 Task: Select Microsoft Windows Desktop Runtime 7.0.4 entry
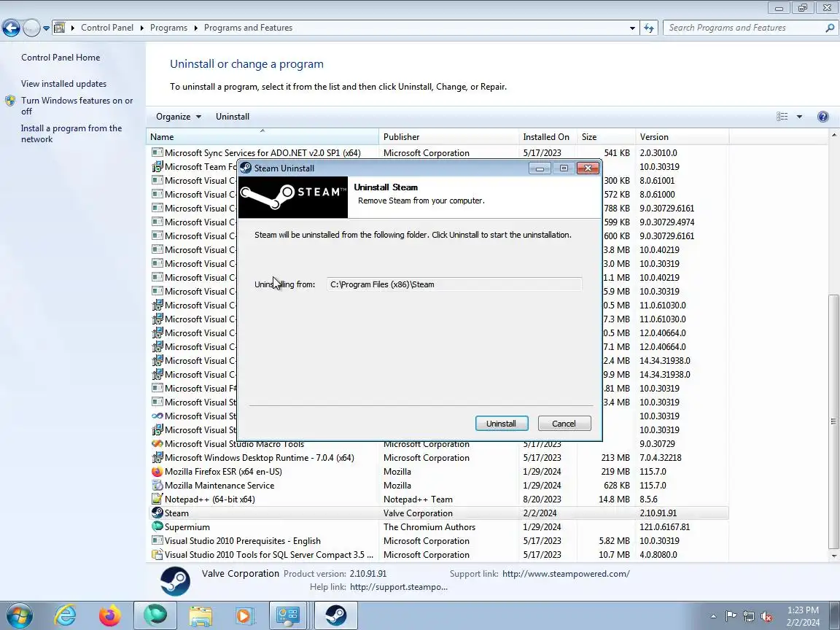[439, 457]
